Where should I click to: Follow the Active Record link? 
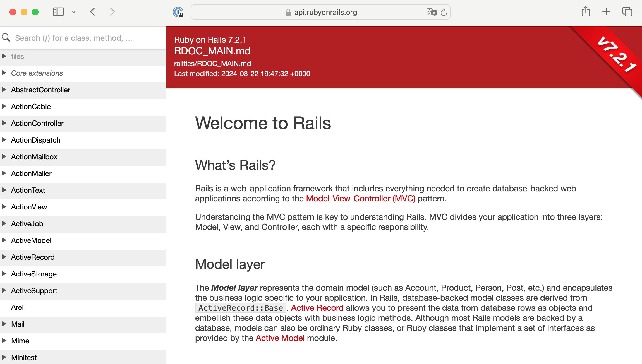click(317, 308)
